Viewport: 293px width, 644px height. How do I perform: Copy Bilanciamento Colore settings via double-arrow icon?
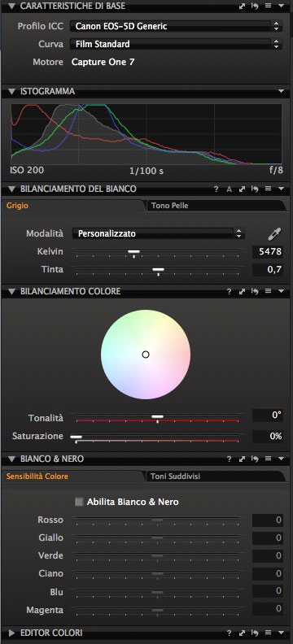[242, 291]
